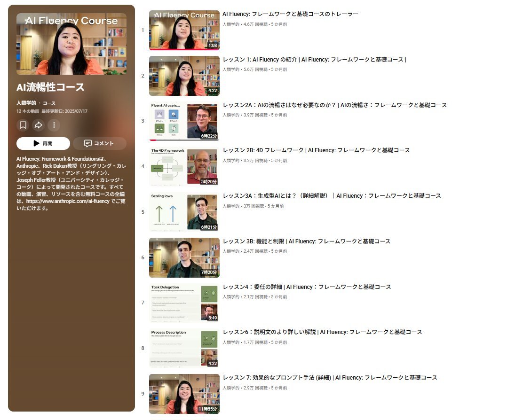Click the 人類学的 channel name under playlist title
Viewport: 515px width, 420px height.
click(26, 103)
